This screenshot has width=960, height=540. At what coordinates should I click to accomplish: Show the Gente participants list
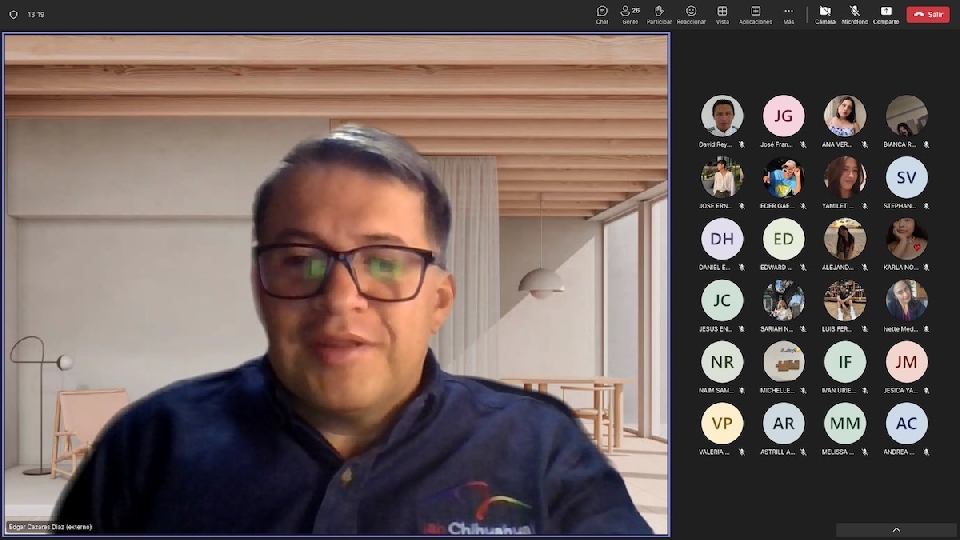630,14
